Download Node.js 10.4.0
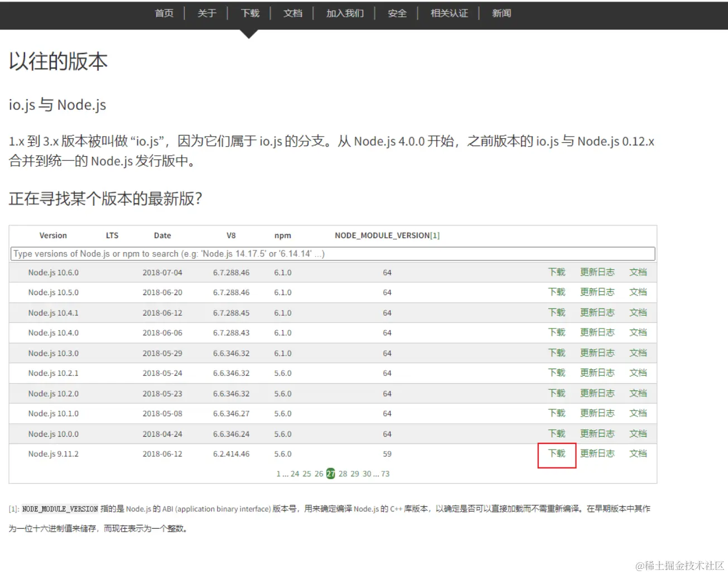Image resolution: width=728 pixels, height=575 pixels. point(557,332)
